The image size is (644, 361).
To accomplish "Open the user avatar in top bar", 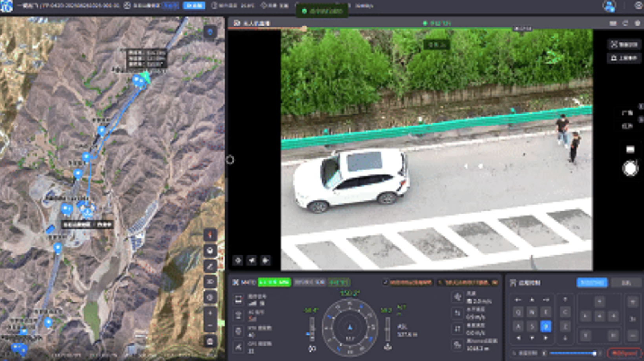I will [x=609, y=6].
